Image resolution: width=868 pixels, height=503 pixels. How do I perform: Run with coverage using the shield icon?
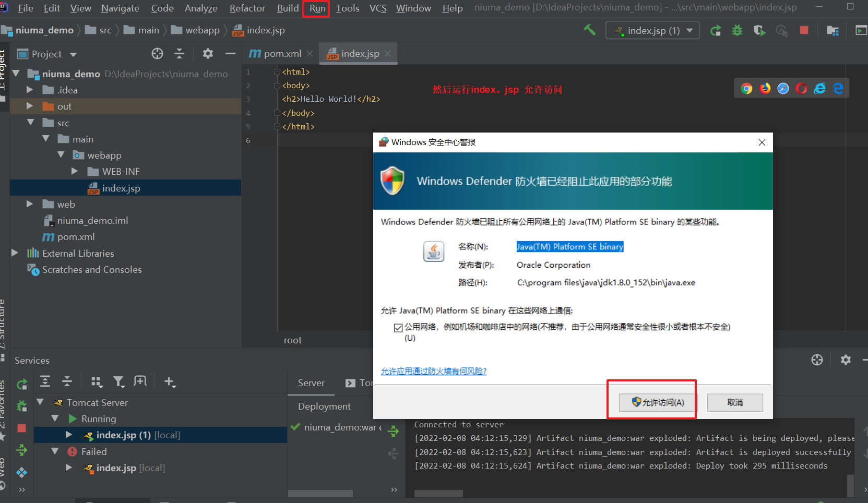pos(759,31)
